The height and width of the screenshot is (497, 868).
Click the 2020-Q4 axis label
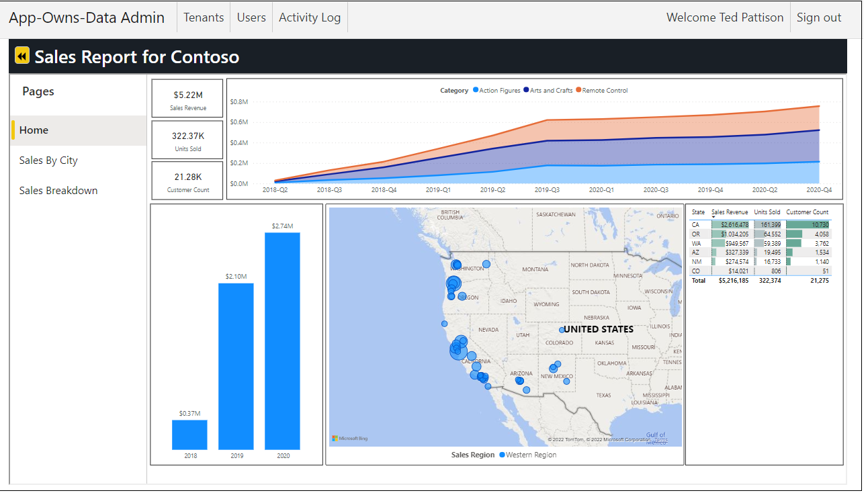pos(820,190)
